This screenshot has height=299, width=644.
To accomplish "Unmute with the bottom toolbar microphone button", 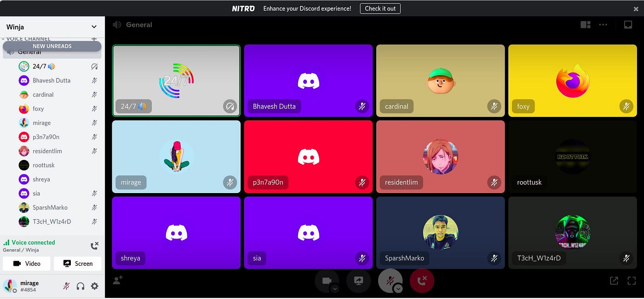I will point(390,281).
